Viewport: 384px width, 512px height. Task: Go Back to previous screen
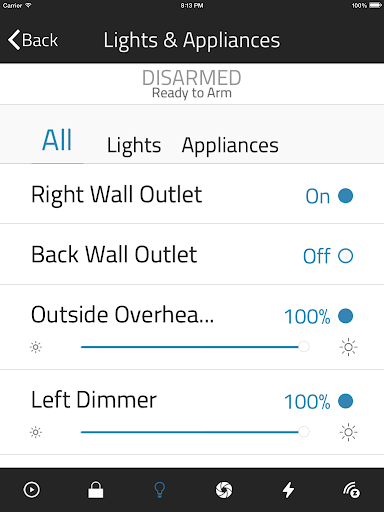pyautogui.click(x=33, y=40)
